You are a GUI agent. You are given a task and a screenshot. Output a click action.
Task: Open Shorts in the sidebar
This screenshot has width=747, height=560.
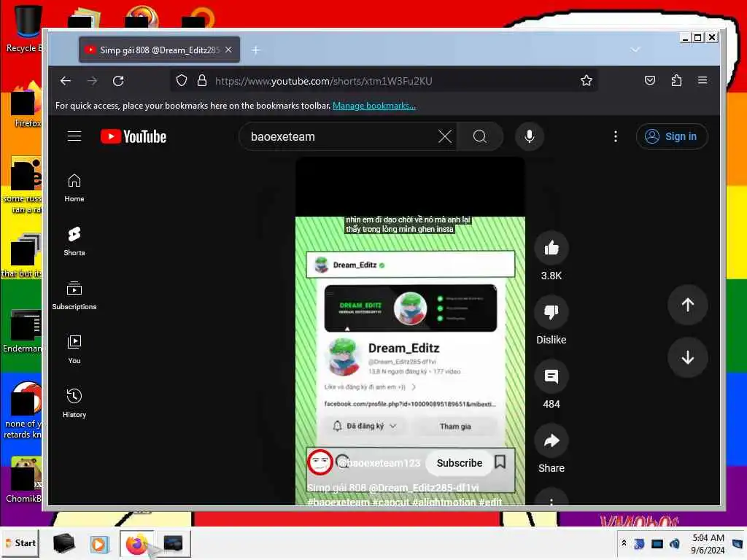tap(74, 241)
